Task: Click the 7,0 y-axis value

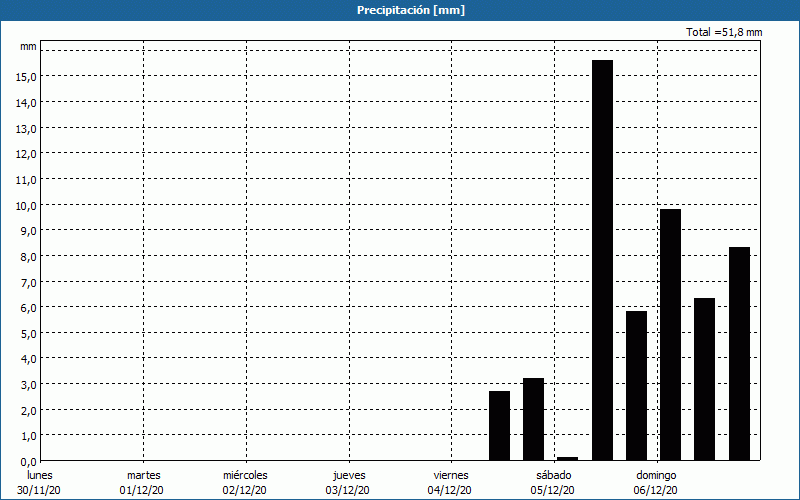Action: (28, 282)
